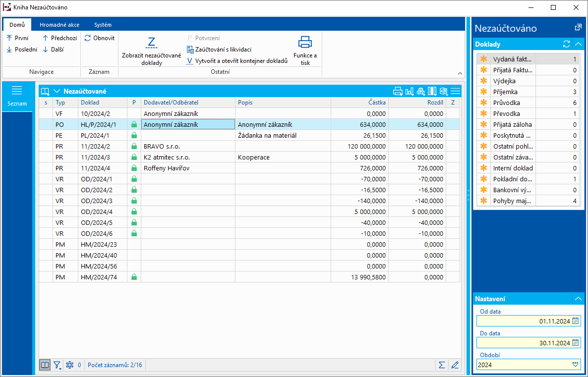
Task: Toggle the book view button in status bar
Action: 45,365
